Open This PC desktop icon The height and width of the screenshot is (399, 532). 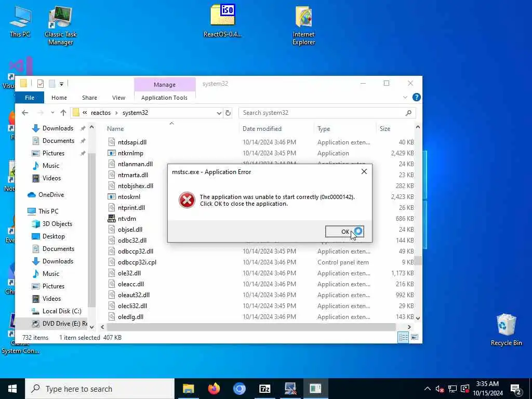20,21
